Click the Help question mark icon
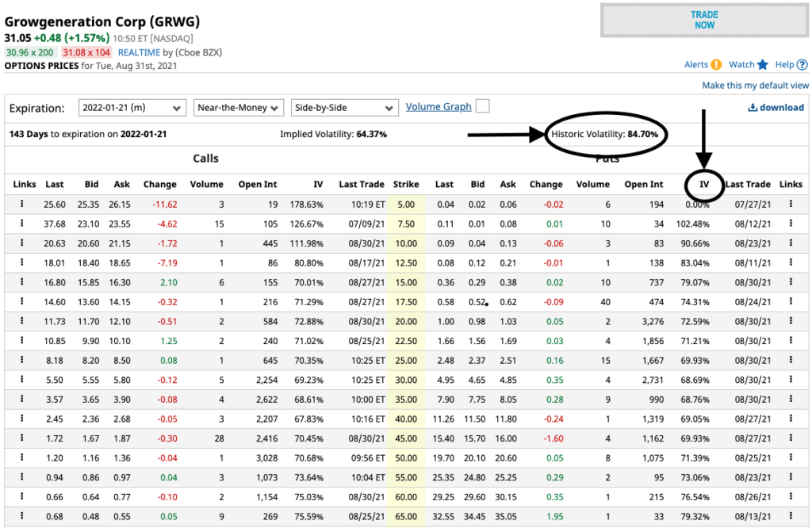Image resolution: width=812 pixels, height=528 pixels. pyautogui.click(x=802, y=65)
